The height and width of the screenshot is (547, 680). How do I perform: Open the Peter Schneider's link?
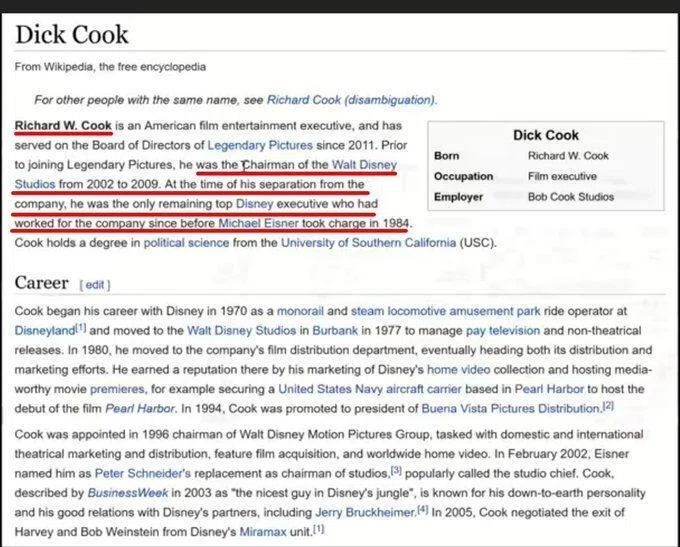click(x=143, y=474)
